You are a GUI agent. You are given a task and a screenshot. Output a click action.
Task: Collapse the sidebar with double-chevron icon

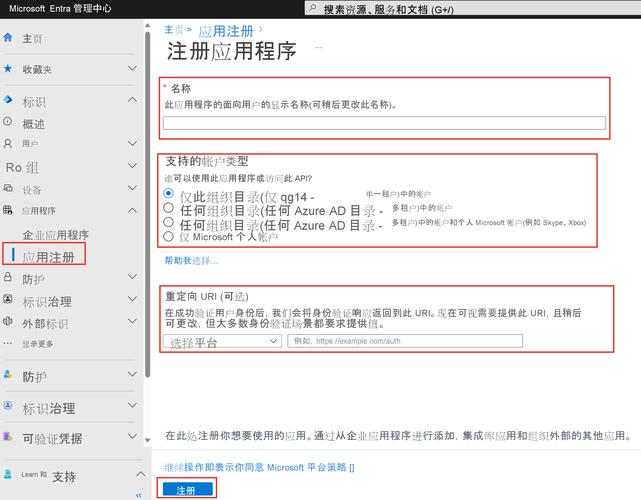[139, 495]
